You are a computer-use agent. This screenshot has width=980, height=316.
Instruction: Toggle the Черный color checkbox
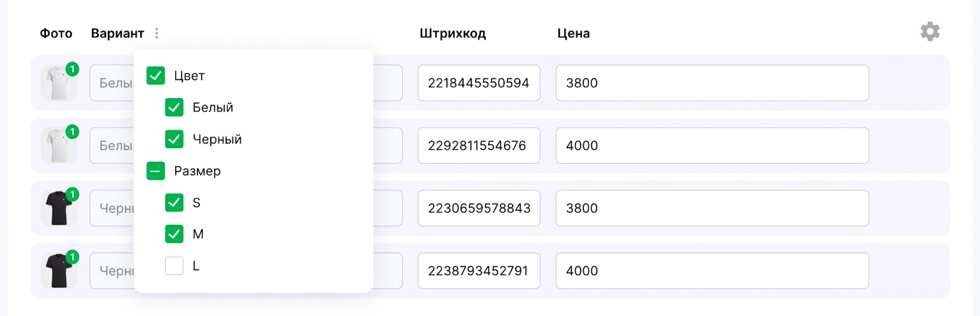coord(175,139)
